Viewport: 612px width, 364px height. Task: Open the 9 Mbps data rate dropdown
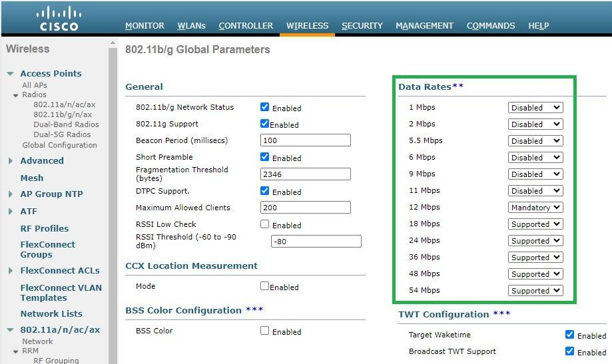point(535,174)
